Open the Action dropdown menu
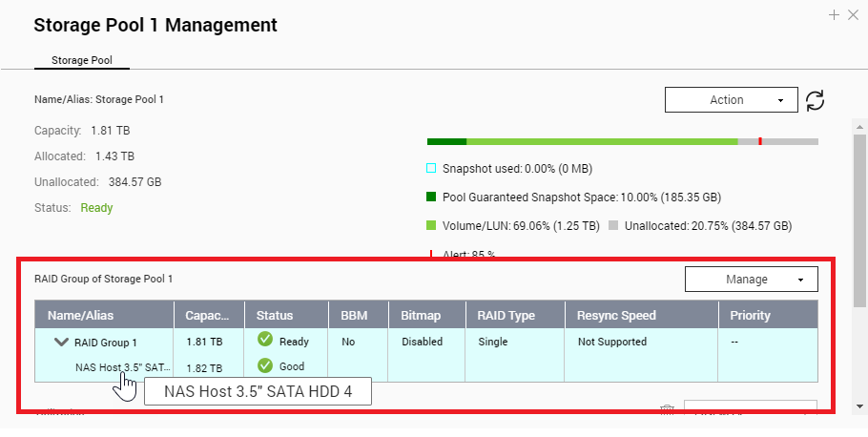The height and width of the screenshot is (437, 868). tap(730, 100)
